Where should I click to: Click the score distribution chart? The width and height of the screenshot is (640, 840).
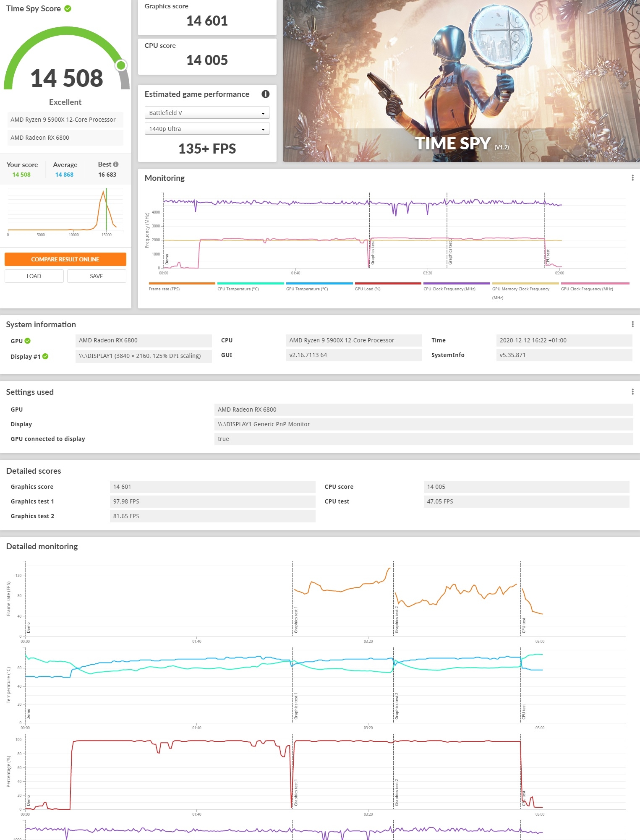(x=65, y=212)
